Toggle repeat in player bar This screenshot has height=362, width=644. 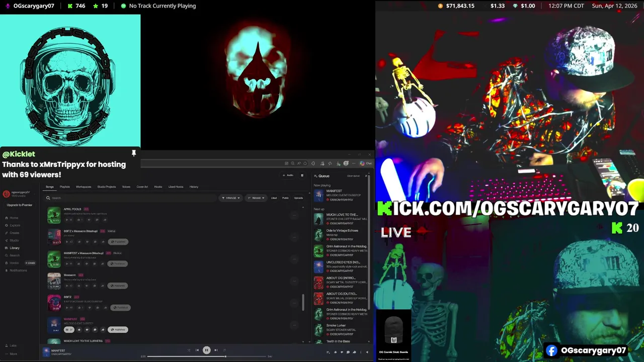click(x=224, y=350)
